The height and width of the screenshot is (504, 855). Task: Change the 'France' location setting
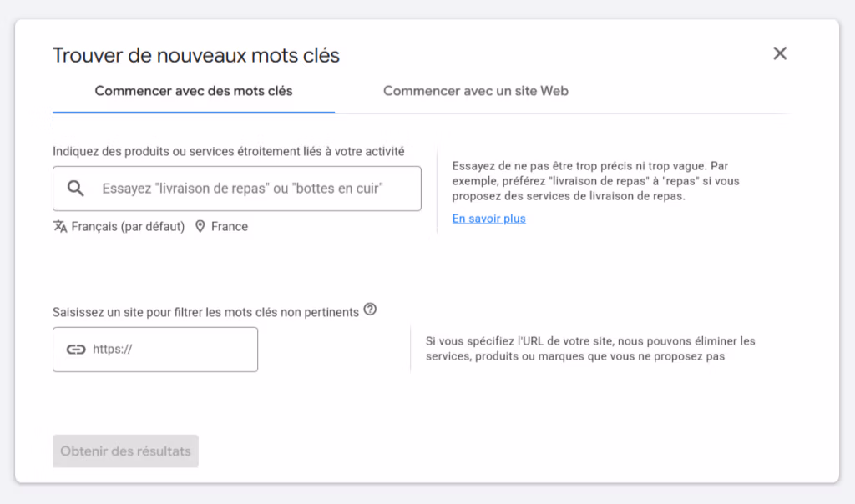pos(230,227)
